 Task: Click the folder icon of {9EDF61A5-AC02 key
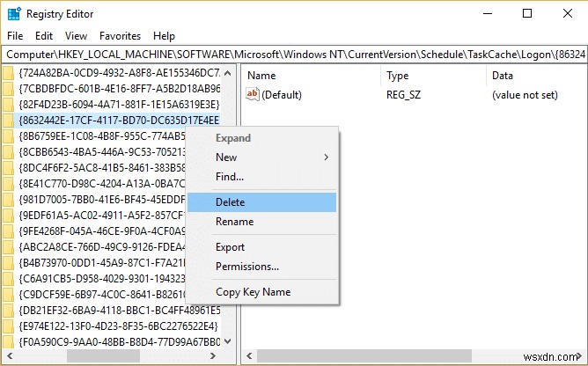click(x=8, y=216)
